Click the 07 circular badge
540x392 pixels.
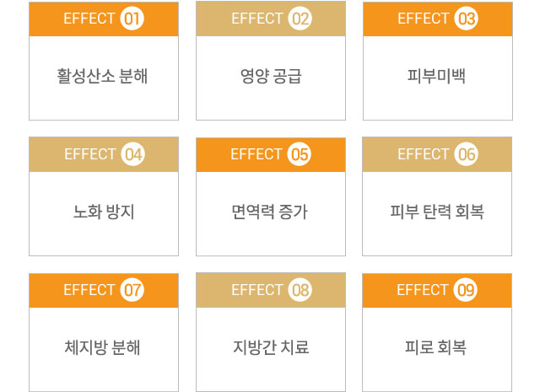[132, 290]
